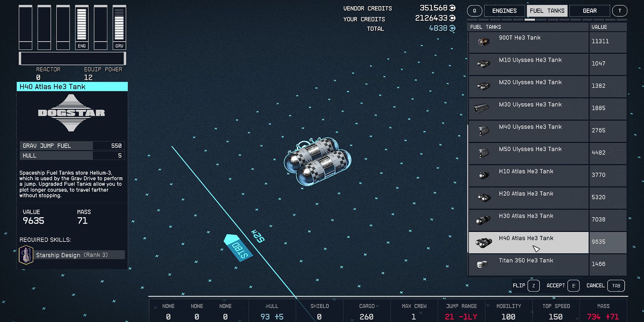Open the Fuel Tanks tab
Viewport: 644px width, 322px height.
point(547,11)
